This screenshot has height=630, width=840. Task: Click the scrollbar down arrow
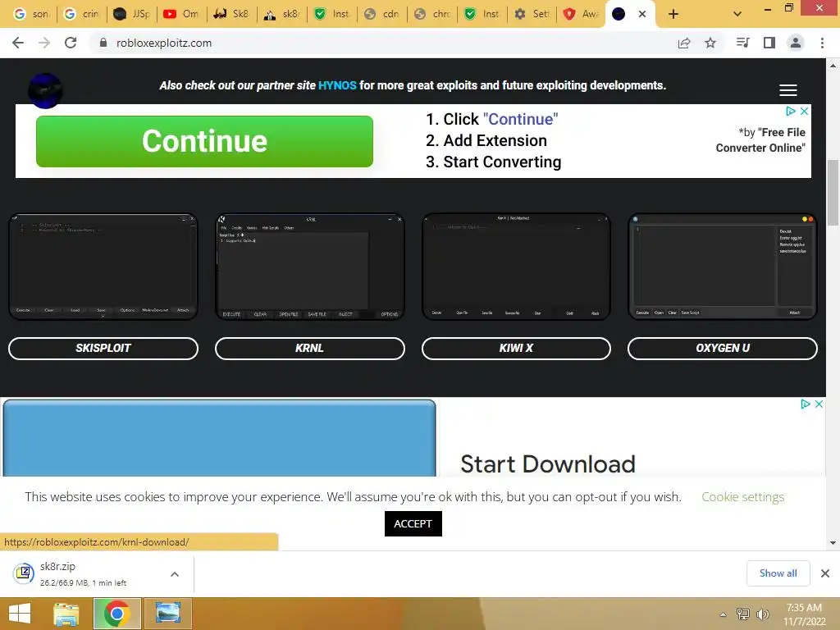(833, 543)
